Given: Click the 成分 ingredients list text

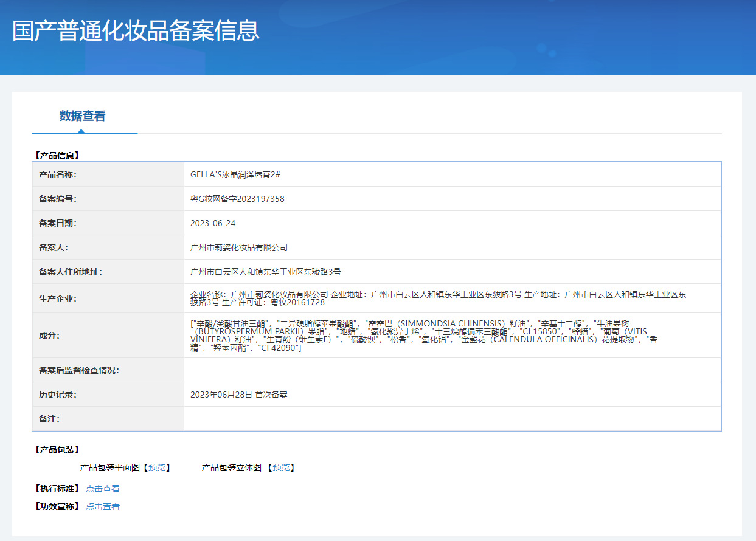Looking at the screenshot, I should click(424, 336).
